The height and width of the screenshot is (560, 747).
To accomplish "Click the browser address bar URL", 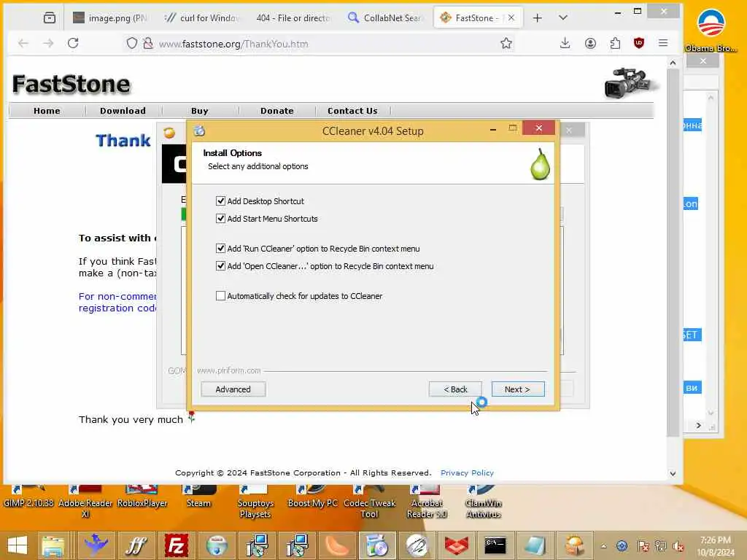I will click(x=233, y=44).
